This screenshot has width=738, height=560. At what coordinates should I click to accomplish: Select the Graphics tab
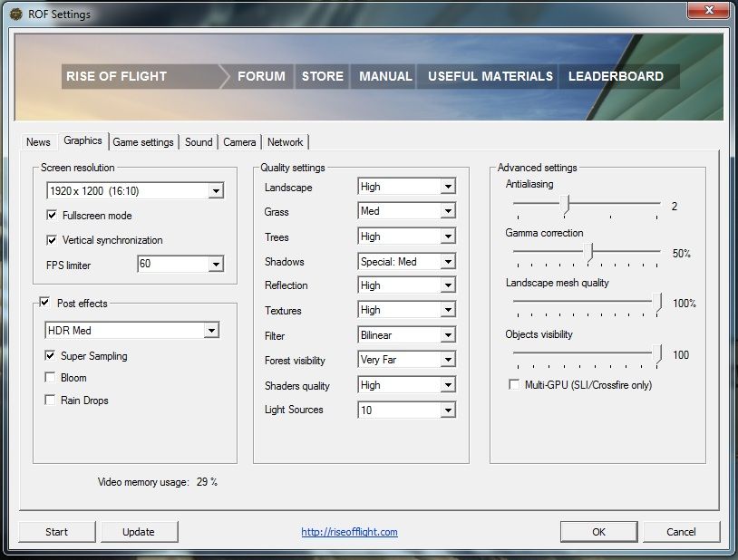(83, 140)
